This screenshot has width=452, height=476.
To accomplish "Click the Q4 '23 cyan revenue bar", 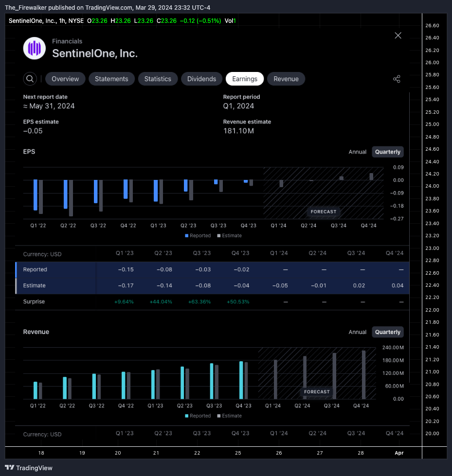I will pos(241,380).
